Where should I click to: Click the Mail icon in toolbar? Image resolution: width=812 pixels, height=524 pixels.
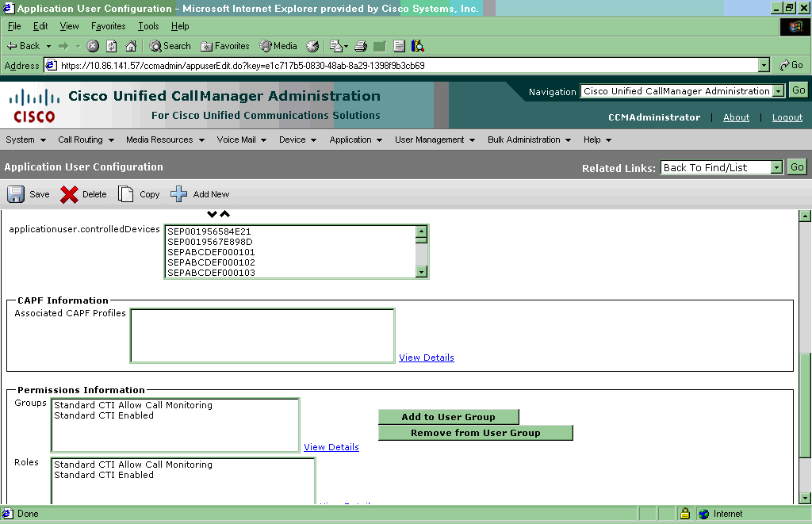click(x=339, y=46)
